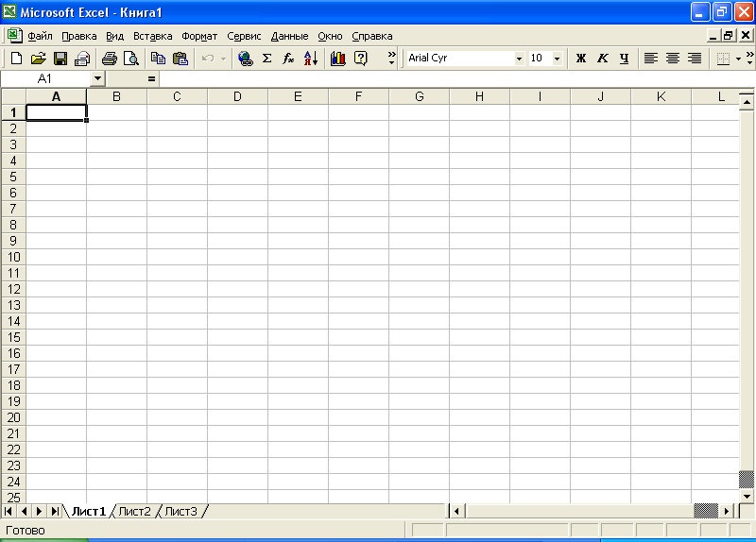Screen dimensions: 756x542
Task: Create a new workbook with the New icon
Action: point(16,59)
